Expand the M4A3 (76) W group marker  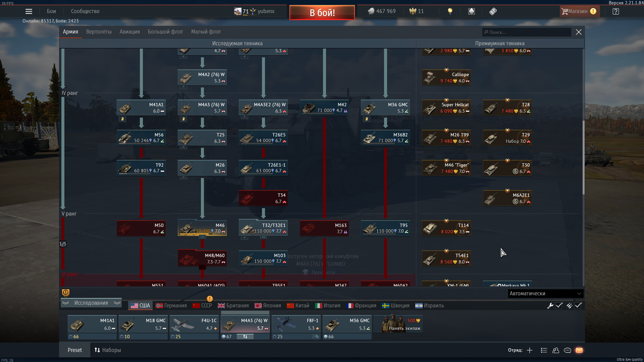point(183,119)
